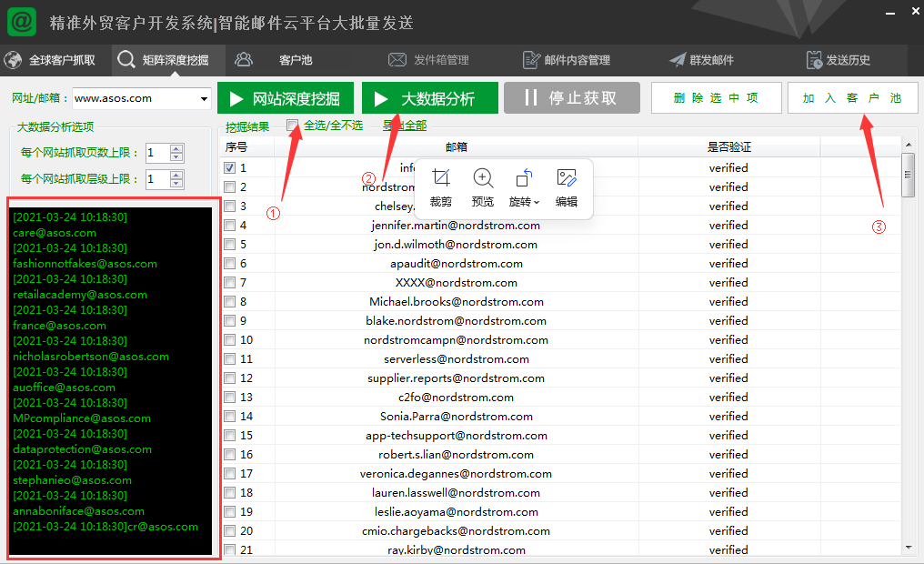Check the row 20 cmio.chargebacks checkbox
The image size is (924, 564).
230,531
